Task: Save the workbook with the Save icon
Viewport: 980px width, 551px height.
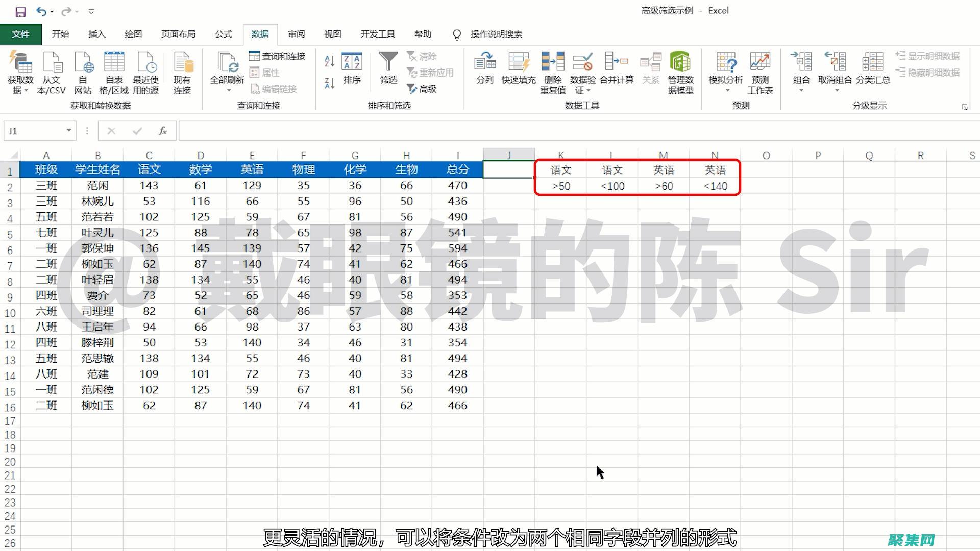Action: click(20, 10)
